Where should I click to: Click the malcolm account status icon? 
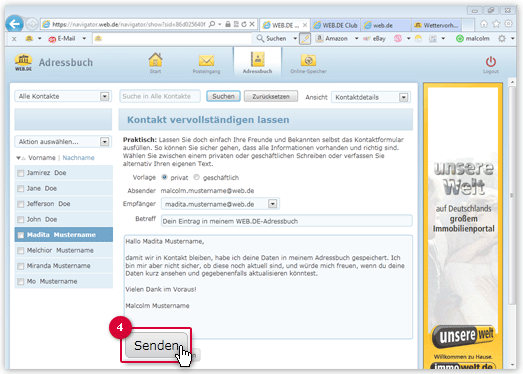460,39
